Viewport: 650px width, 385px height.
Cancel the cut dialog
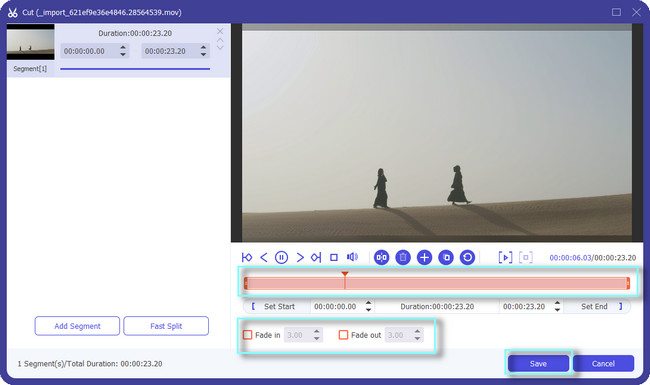[x=603, y=363]
